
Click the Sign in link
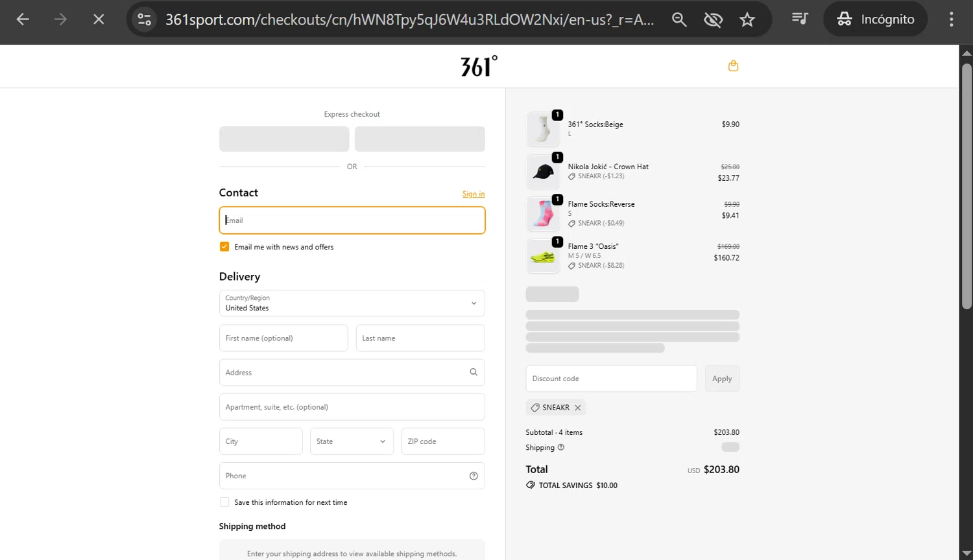click(474, 194)
